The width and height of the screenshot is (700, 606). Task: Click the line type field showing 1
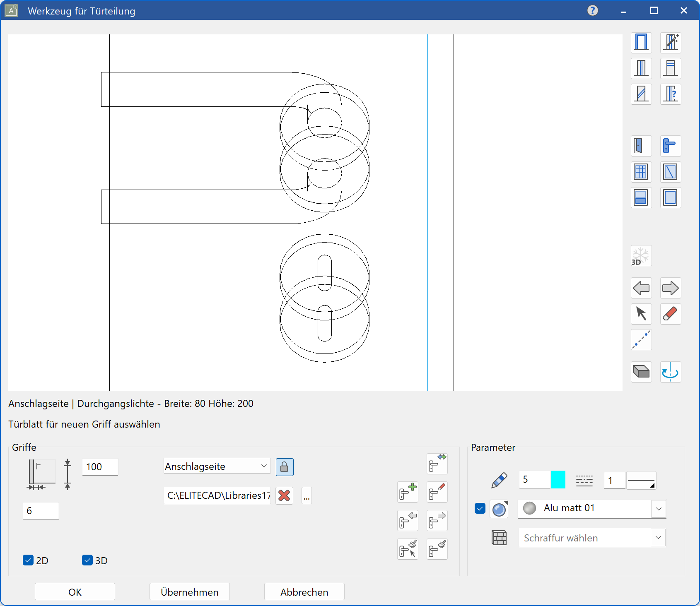(x=615, y=481)
